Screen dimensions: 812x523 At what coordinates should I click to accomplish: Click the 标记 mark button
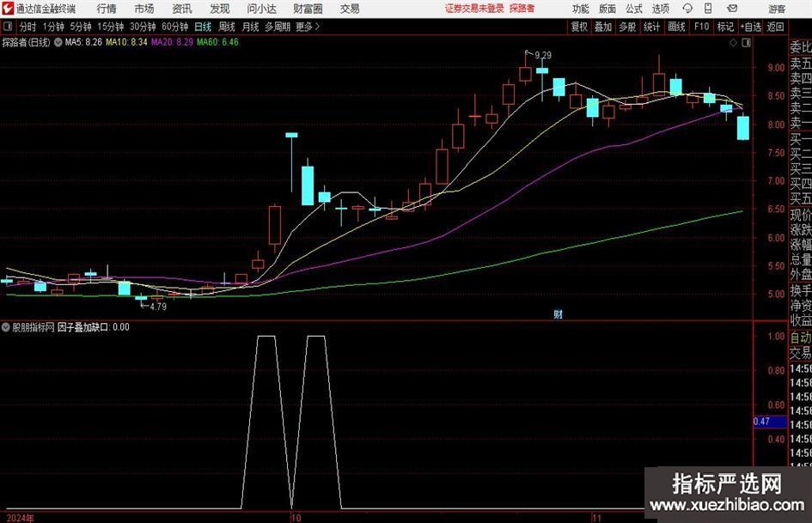click(725, 27)
